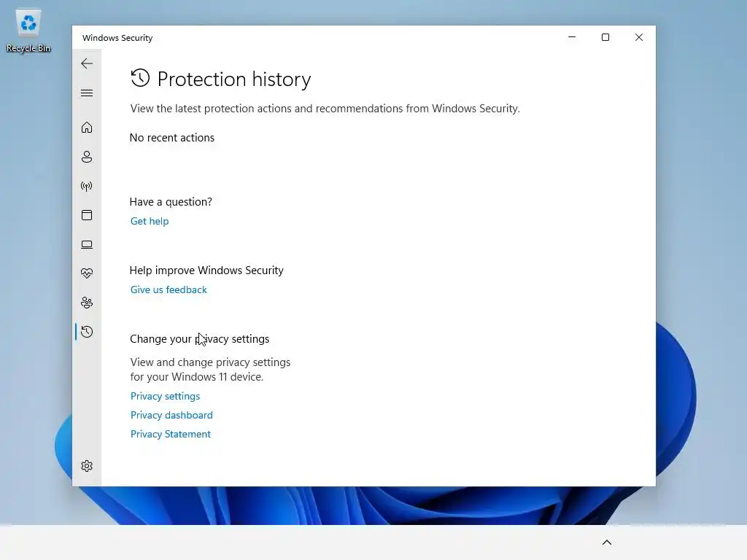This screenshot has width=747, height=560.
Task: Click the Get help link
Action: click(x=150, y=221)
